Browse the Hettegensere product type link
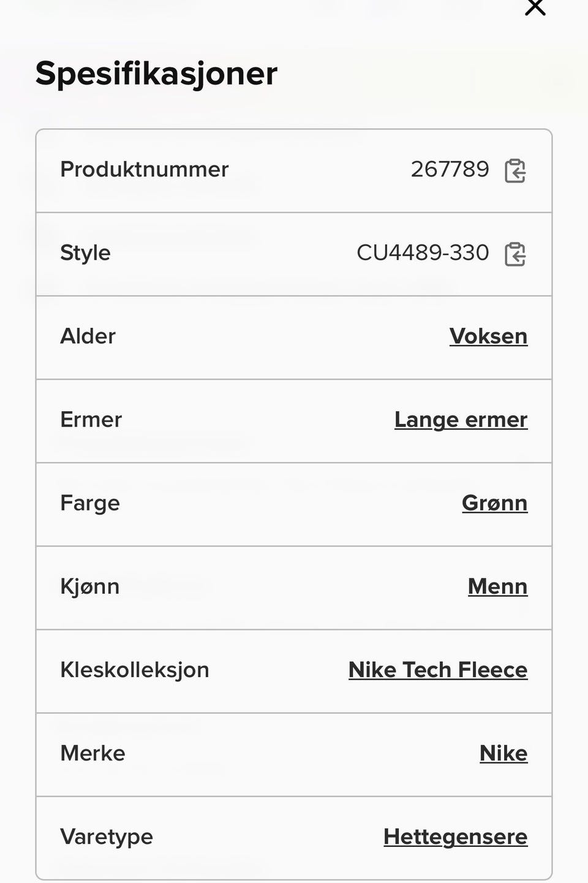This screenshot has height=883, width=588. 456,836
